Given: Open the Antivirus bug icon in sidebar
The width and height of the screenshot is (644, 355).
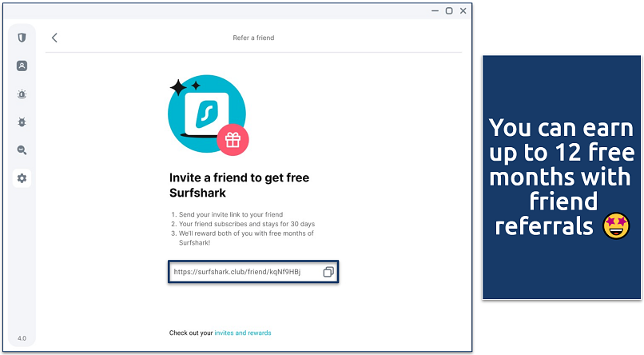Looking at the screenshot, I should [x=22, y=122].
